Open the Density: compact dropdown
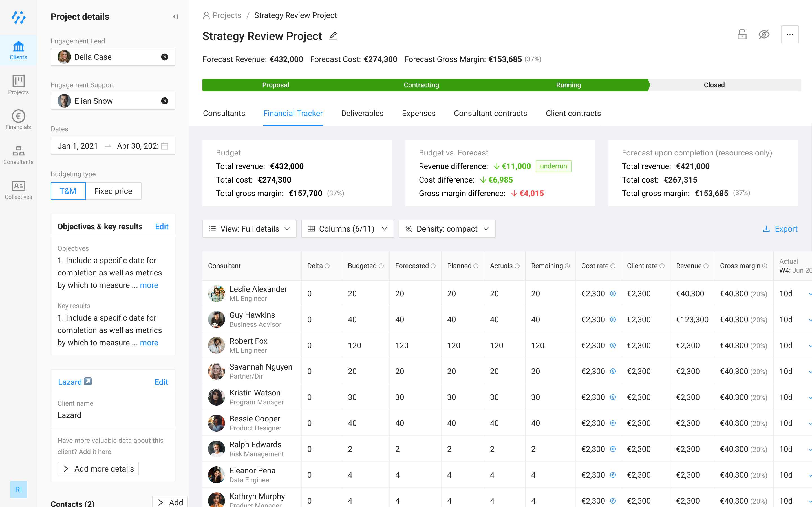812x507 pixels. click(447, 229)
